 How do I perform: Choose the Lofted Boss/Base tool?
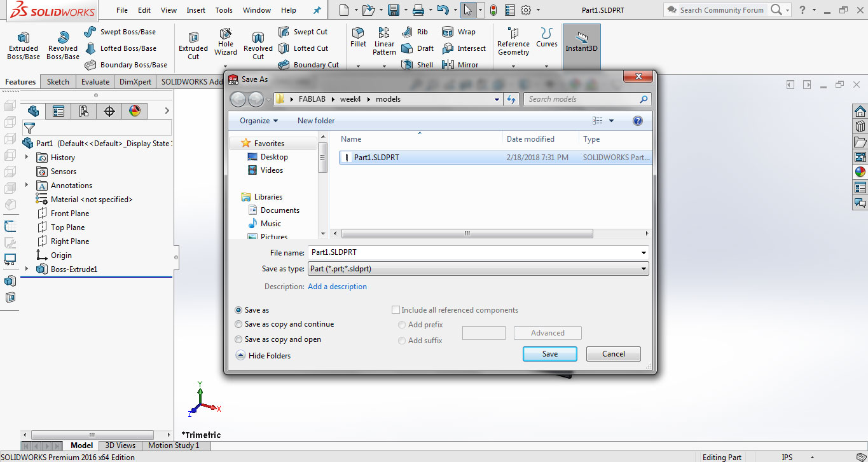120,48
